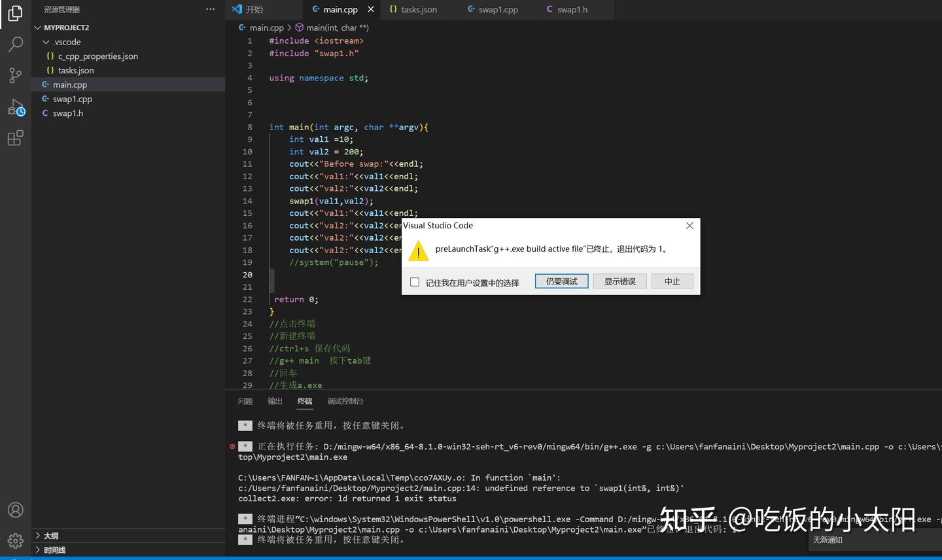The width and height of the screenshot is (942, 560).
Task: Open the Accounts icon in activity bar
Action: click(x=15, y=510)
